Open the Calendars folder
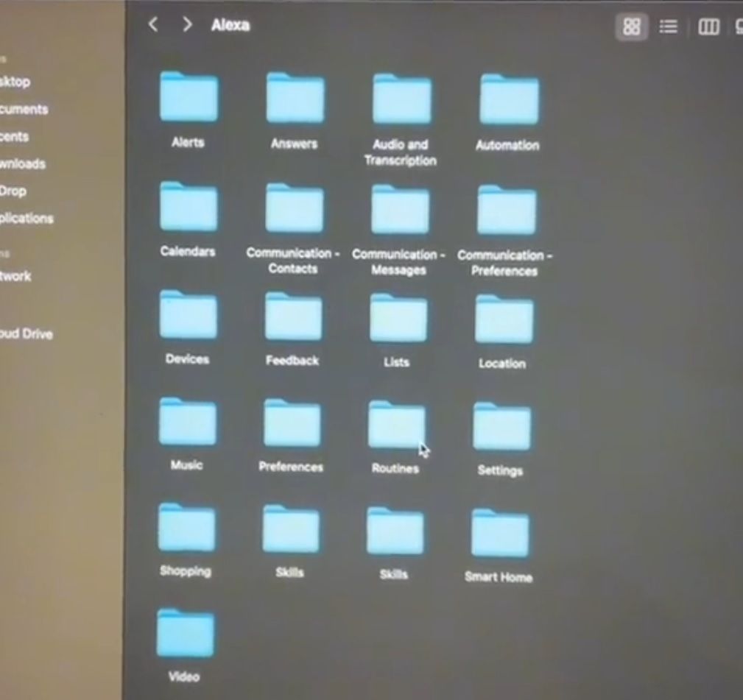This screenshot has height=700, width=743. 189,206
